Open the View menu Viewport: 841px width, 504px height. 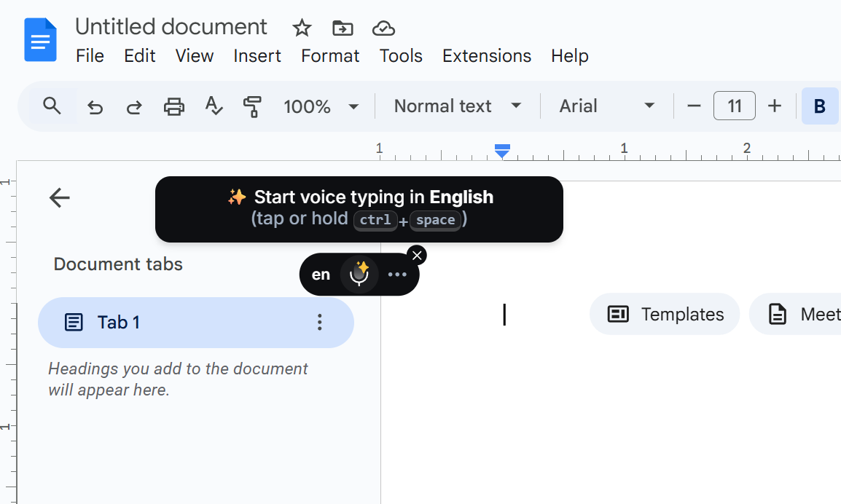click(194, 56)
